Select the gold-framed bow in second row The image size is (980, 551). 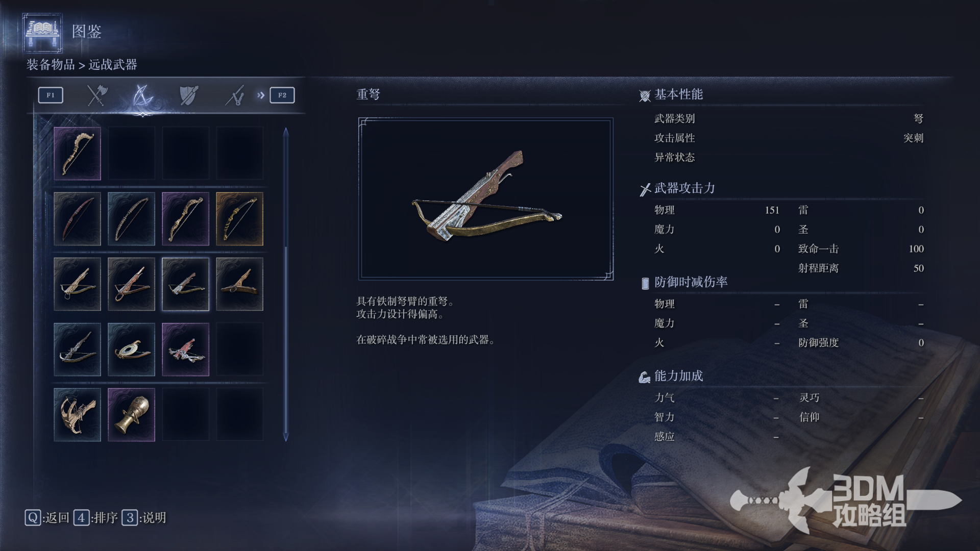pos(240,219)
